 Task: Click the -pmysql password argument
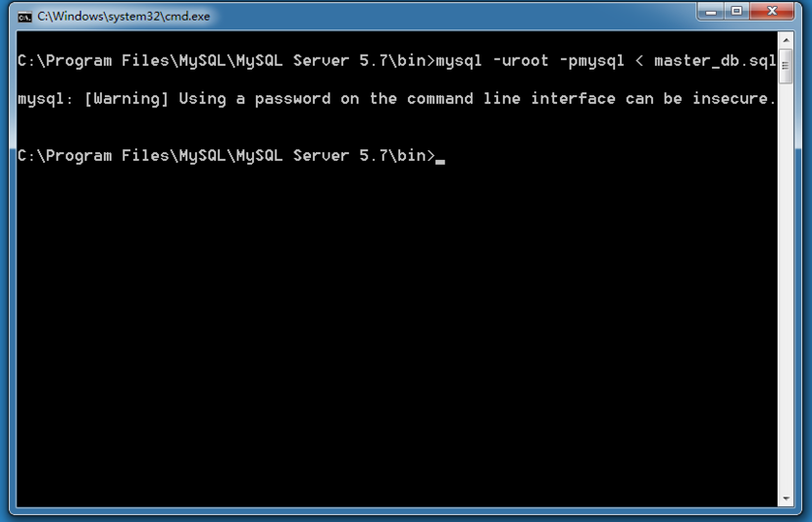point(592,61)
